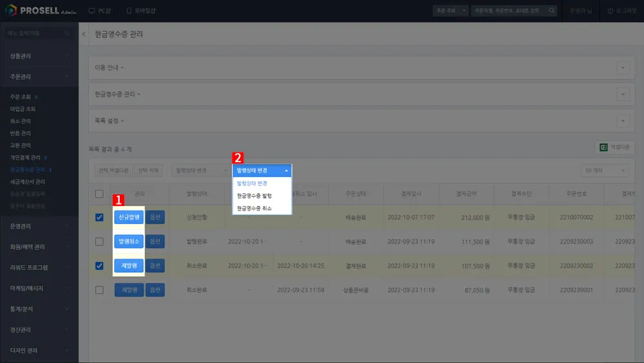Open 취소 관리 in the sidebar

pos(21,121)
